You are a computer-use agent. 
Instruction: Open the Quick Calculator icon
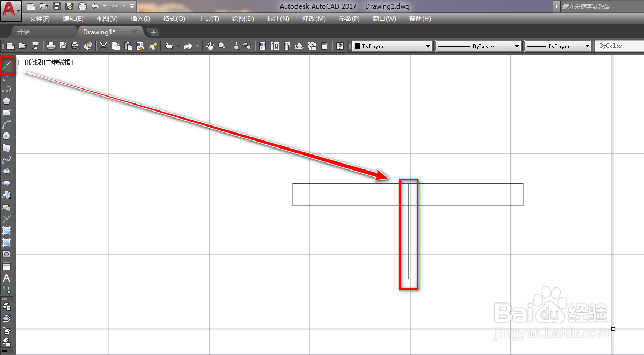pos(324,47)
